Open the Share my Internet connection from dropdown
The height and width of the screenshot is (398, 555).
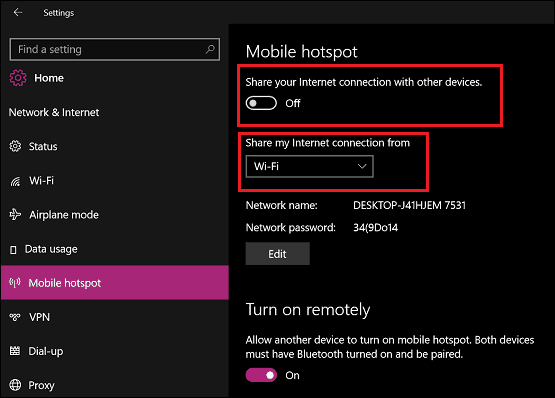309,166
